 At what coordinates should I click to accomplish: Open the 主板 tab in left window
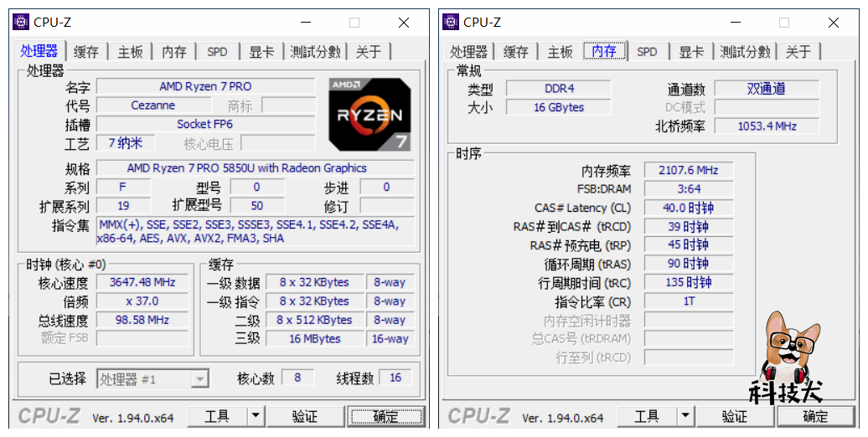pyautogui.click(x=130, y=52)
